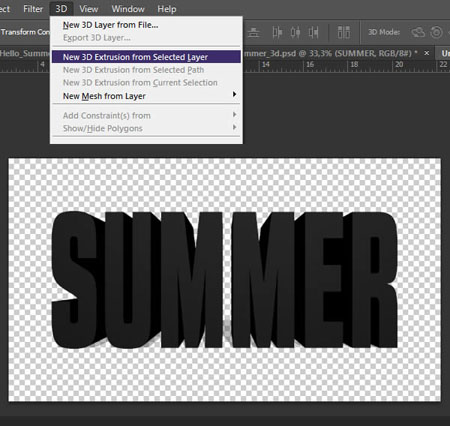Select the 3D orbit mode icon
Viewport: 450px width, 426px height.
pyautogui.click(x=418, y=32)
